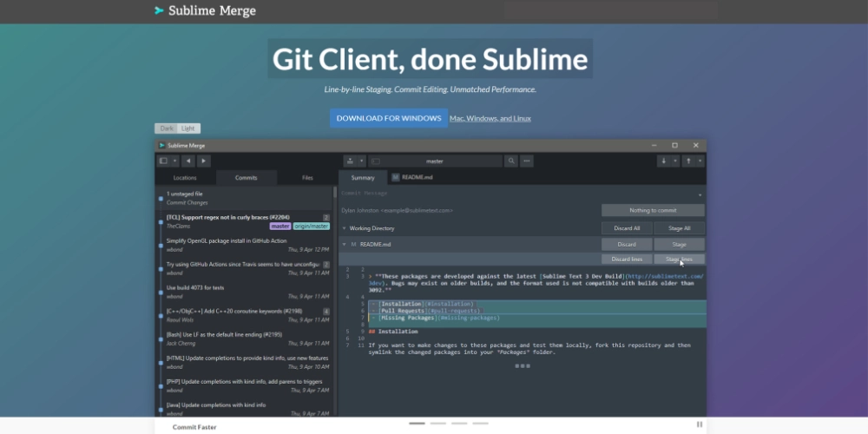This screenshot has height=434, width=868.
Task: Select commit '[C++/ObjC++] Add C++20 coroutine keywords'
Action: click(244, 316)
